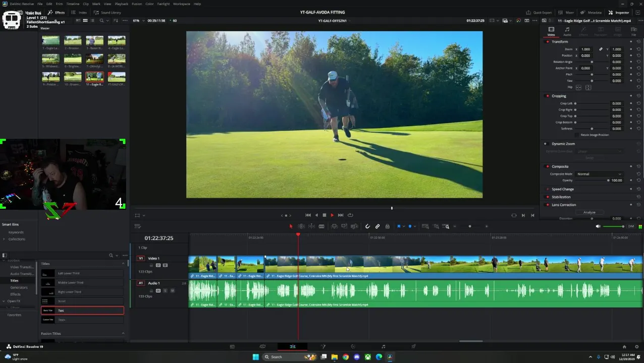Mute Audio 1 track M button
The image size is (644, 363).
click(x=172, y=290)
